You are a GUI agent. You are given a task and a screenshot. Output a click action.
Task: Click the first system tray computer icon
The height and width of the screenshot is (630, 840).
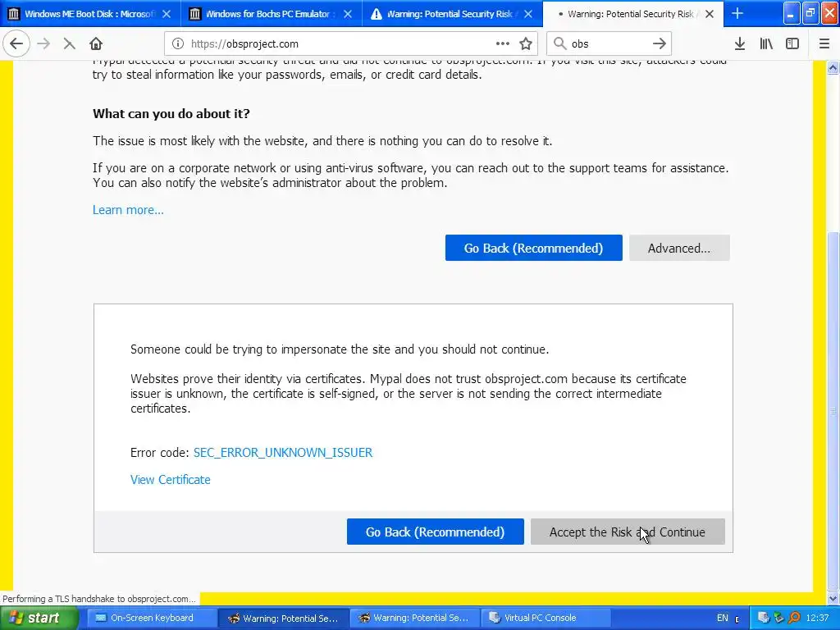[x=764, y=619]
